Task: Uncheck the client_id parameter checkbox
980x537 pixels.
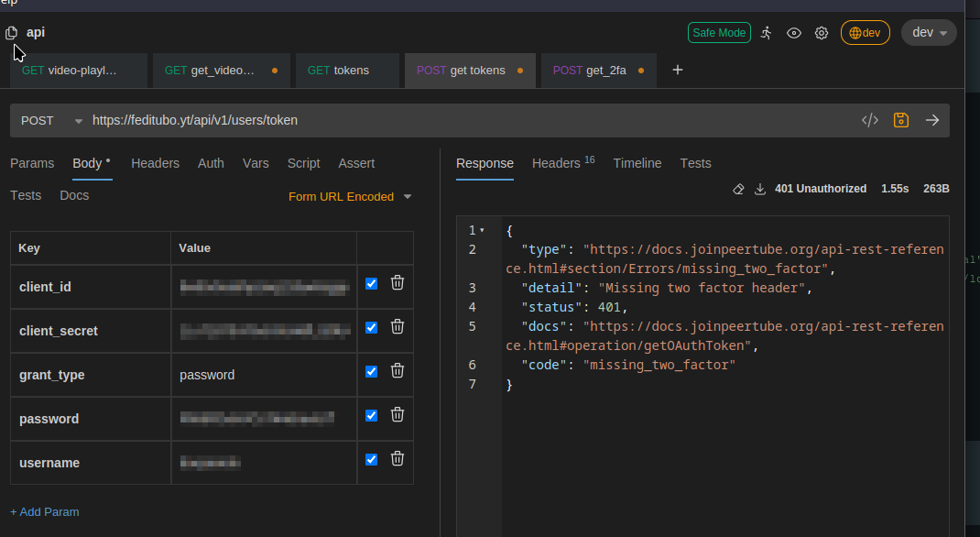Action: pyautogui.click(x=371, y=284)
